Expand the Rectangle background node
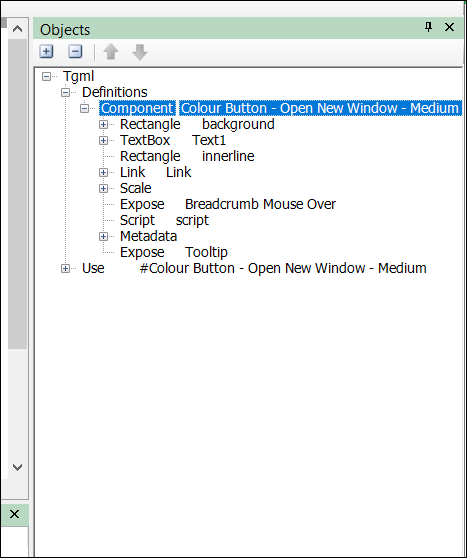Image resolution: width=467 pixels, height=558 pixels. (103, 124)
